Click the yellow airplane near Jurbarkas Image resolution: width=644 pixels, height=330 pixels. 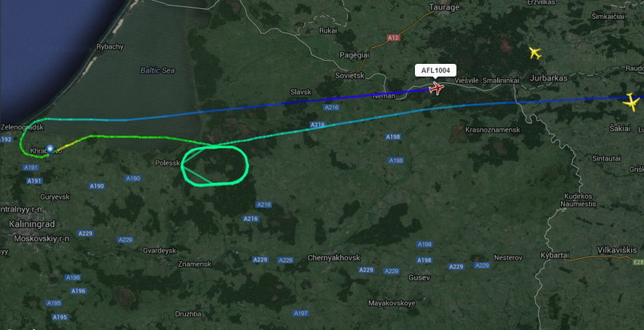[535, 53]
